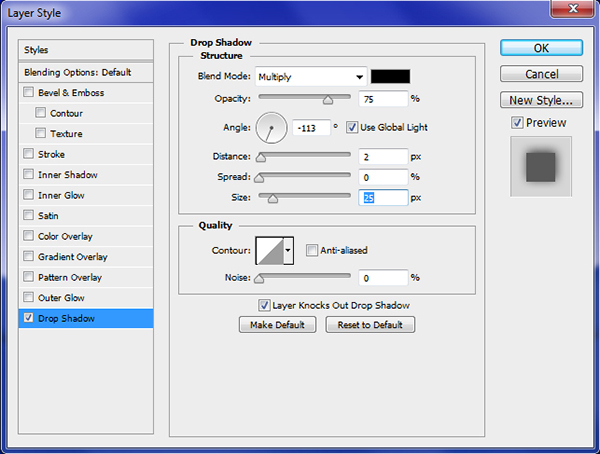Click the New Style... button

pyautogui.click(x=541, y=100)
